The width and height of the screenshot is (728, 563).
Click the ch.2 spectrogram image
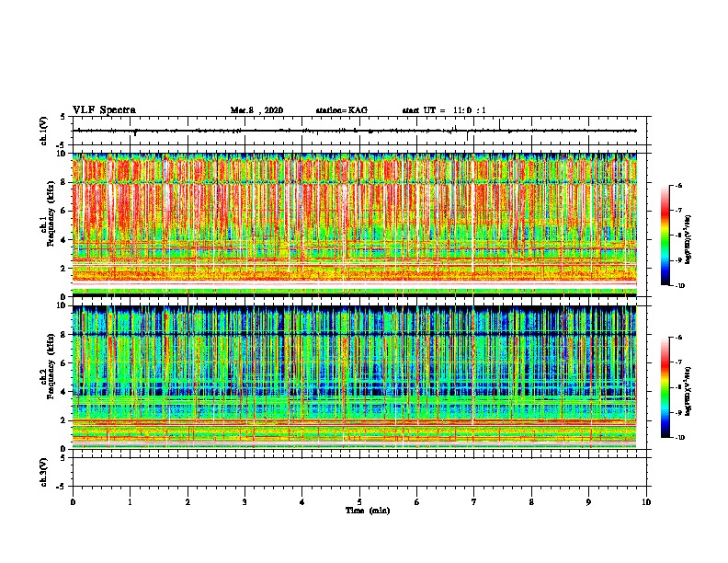coord(354,377)
